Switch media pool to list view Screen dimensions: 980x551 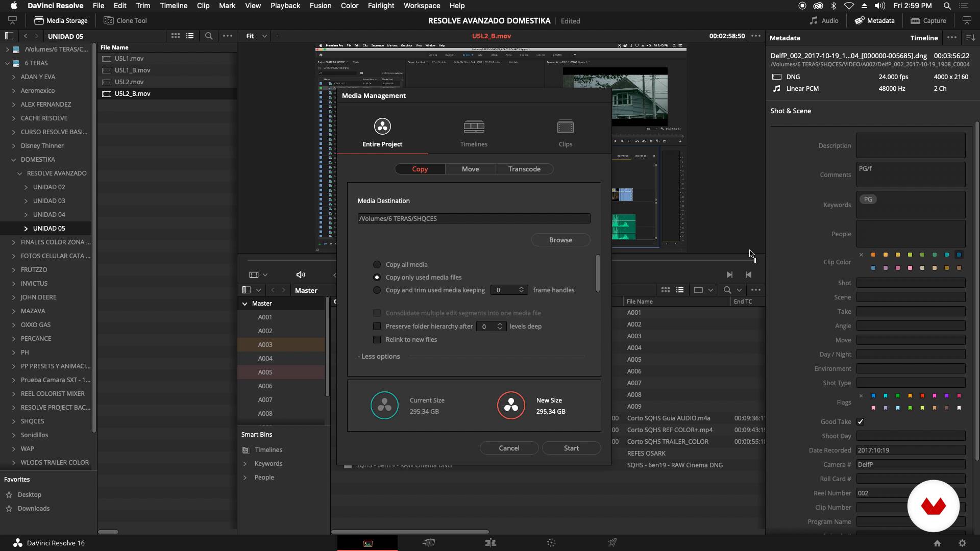(680, 290)
